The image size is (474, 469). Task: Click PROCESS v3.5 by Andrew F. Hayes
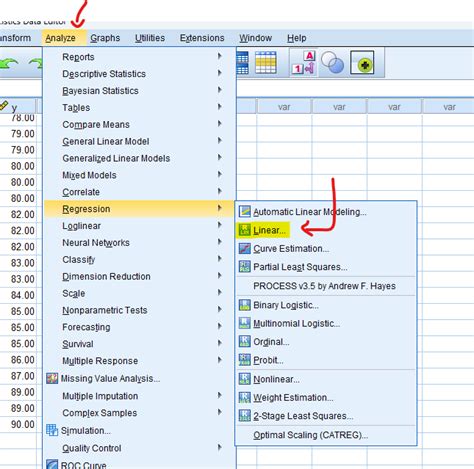click(324, 286)
